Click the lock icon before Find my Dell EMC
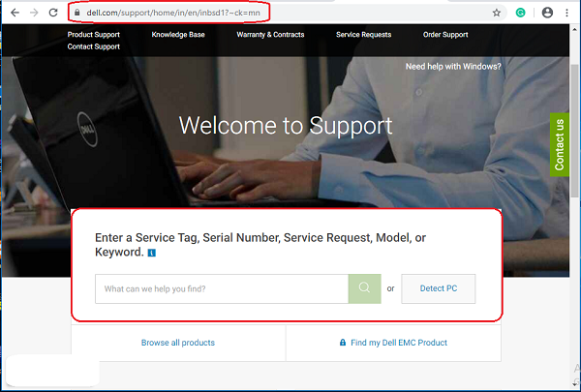The image size is (581, 392). coord(343,343)
